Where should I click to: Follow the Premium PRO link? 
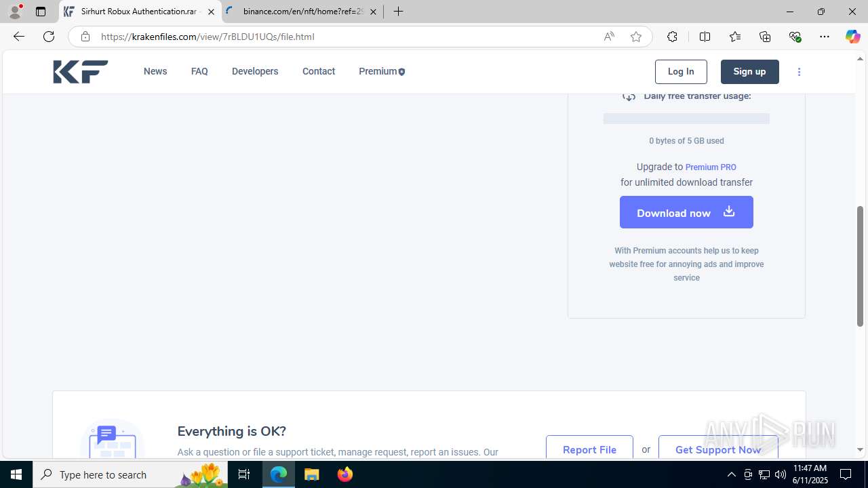[x=711, y=167]
